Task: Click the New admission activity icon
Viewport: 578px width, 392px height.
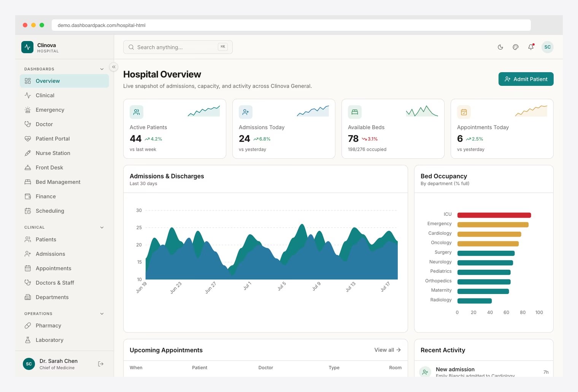Action: tap(425, 372)
